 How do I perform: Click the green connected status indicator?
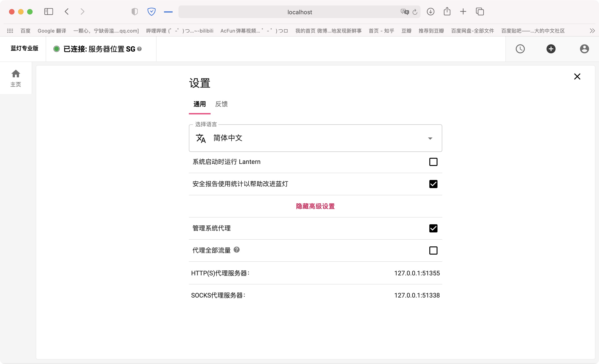pyautogui.click(x=56, y=49)
